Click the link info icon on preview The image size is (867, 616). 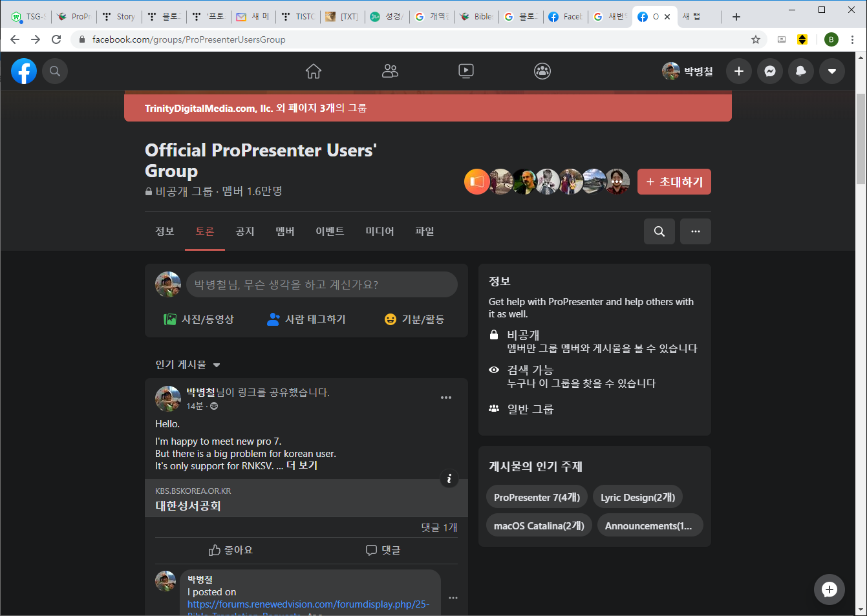pos(449,478)
